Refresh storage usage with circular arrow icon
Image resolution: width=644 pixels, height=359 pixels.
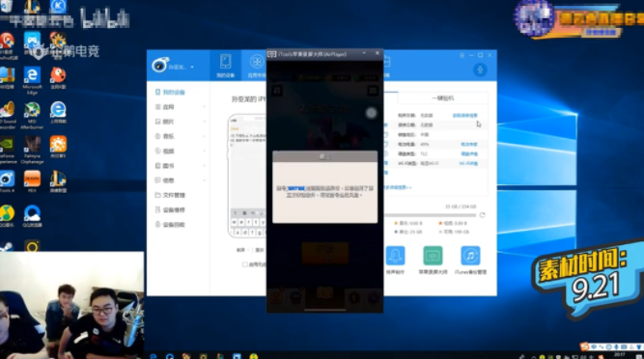pos(482,215)
